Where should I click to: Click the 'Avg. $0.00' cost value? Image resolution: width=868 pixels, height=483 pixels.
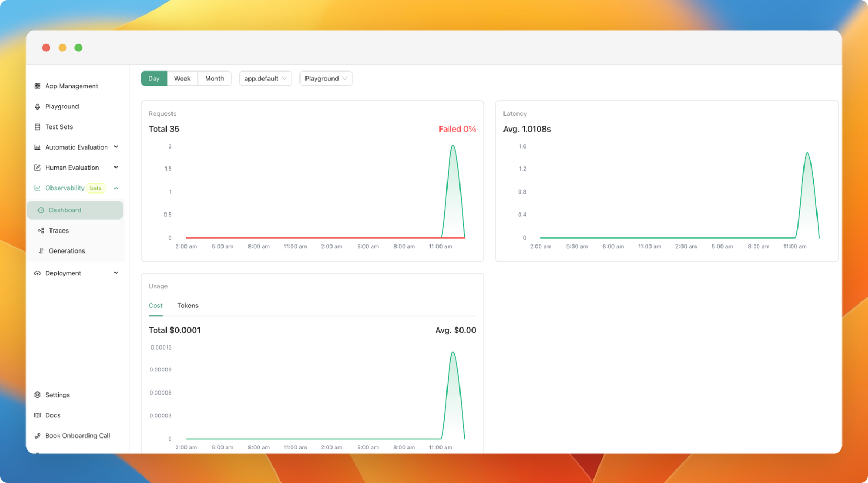[x=456, y=330]
